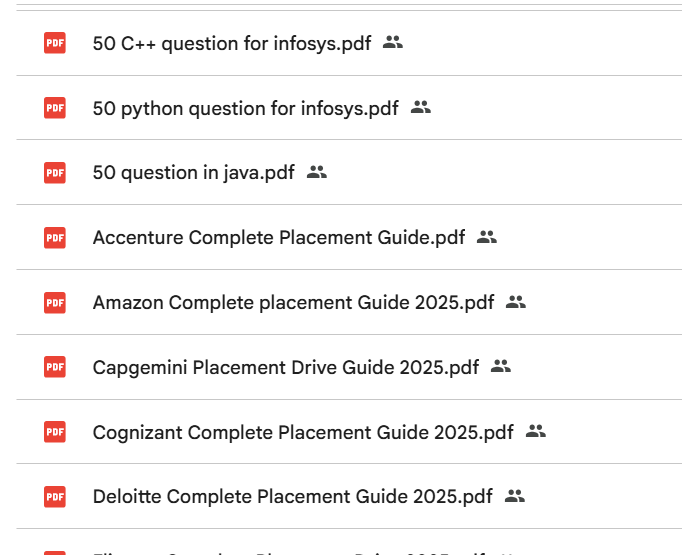Click shared people icon on 50 C++ question file
The image size is (682, 555).
[393, 43]
